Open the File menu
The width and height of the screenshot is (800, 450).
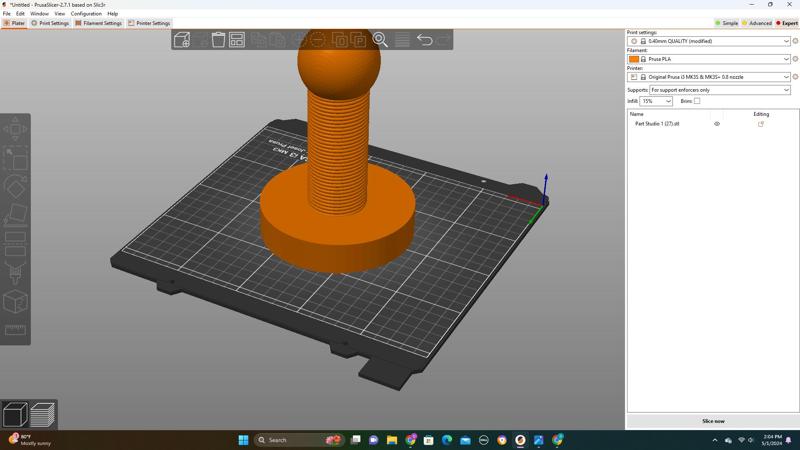[7, 14]
